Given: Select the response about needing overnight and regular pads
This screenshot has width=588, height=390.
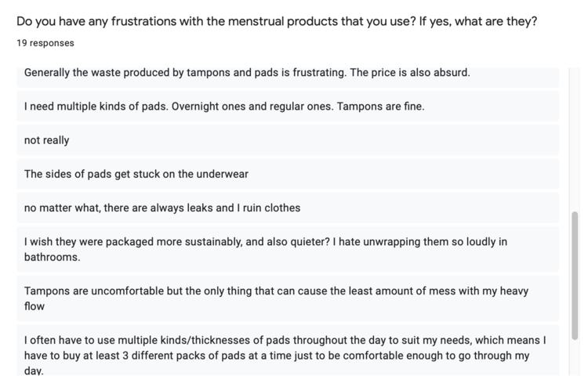Looking at the screenshot, I should click(224, 107).
